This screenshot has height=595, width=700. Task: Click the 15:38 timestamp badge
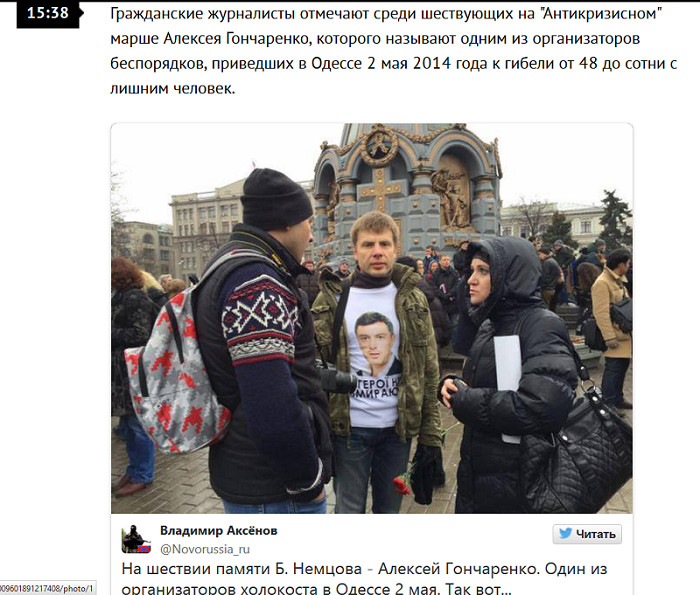(48, 14)
